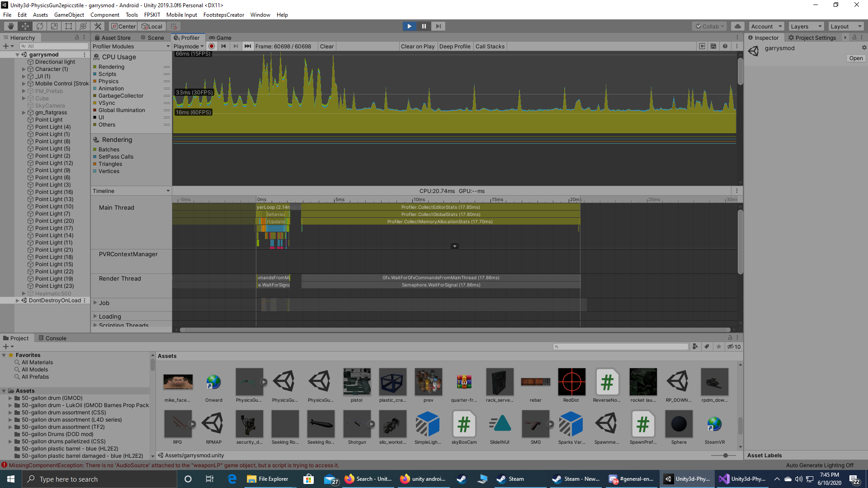Select the Rotate tool
Viewport: 868px width, 488px height.
click(x=40, y=26)
